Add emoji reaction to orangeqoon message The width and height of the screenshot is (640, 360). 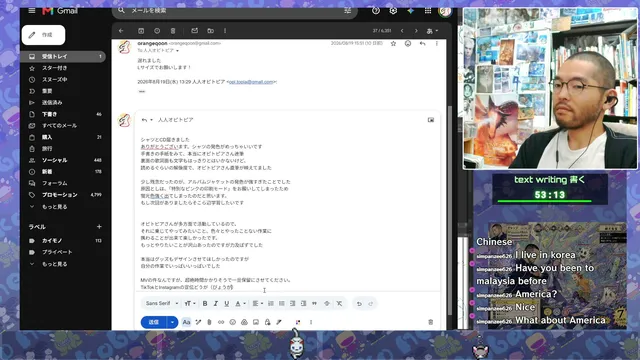[408, 43]
